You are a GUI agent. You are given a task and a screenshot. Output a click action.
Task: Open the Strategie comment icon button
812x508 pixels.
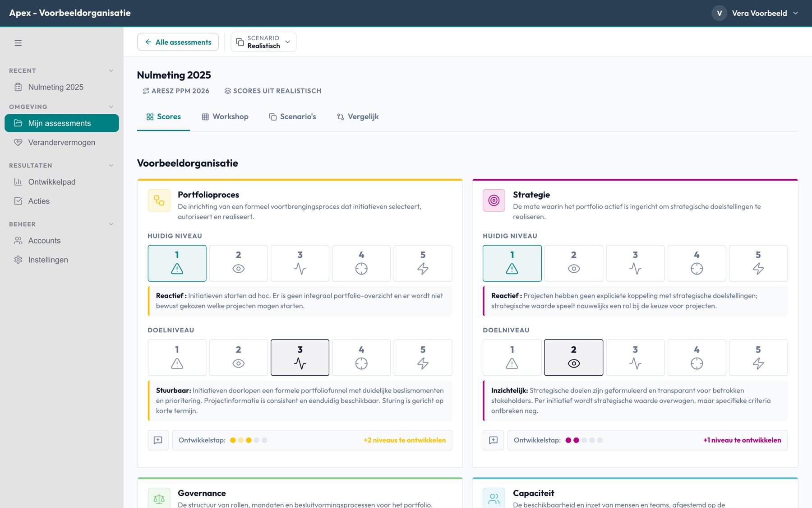(x=493, y=440)
